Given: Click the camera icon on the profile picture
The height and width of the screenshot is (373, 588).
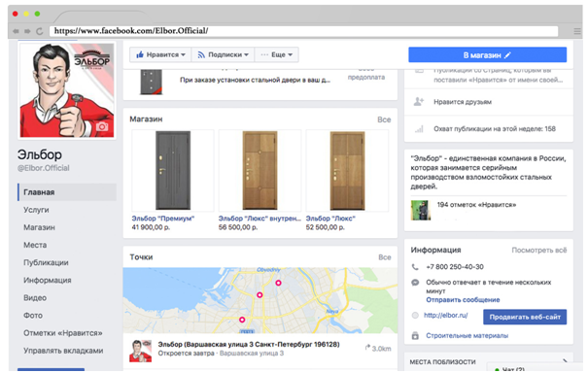Looking at the screenshot, I should pyautogui.click(x=102, y=126).
